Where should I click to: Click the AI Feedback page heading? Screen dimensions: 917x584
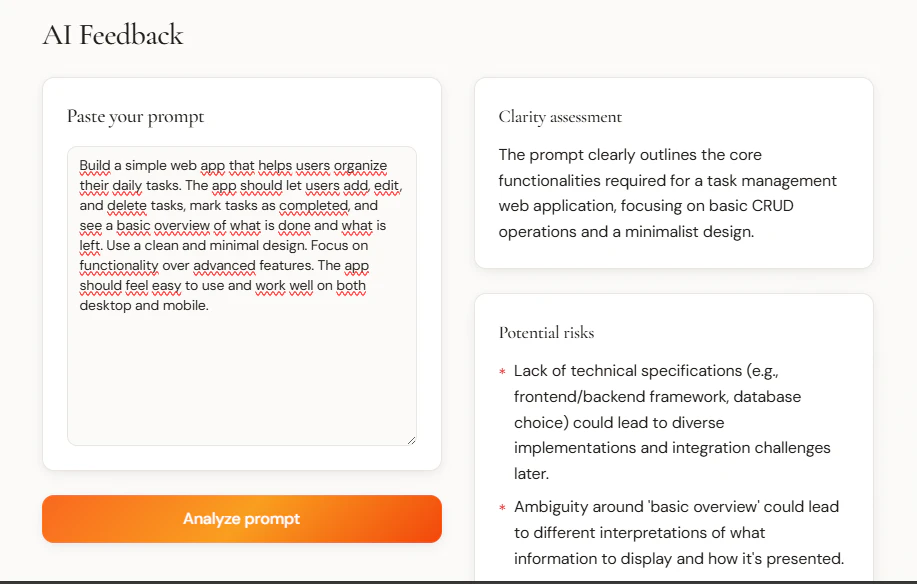(x=112, y=35)
